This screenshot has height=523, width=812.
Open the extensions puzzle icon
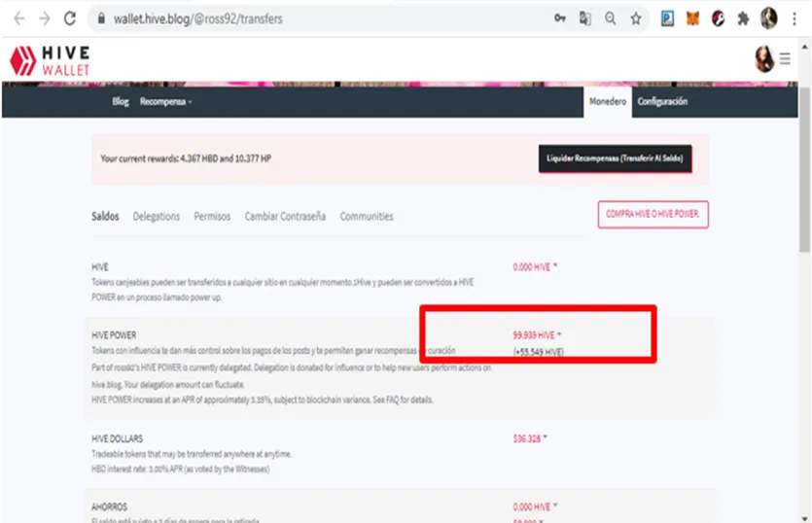(743, 19)
